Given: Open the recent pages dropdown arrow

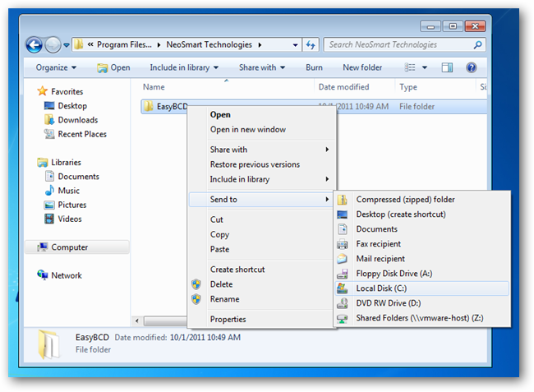Looking at the screenshot, I should (67, 45).
